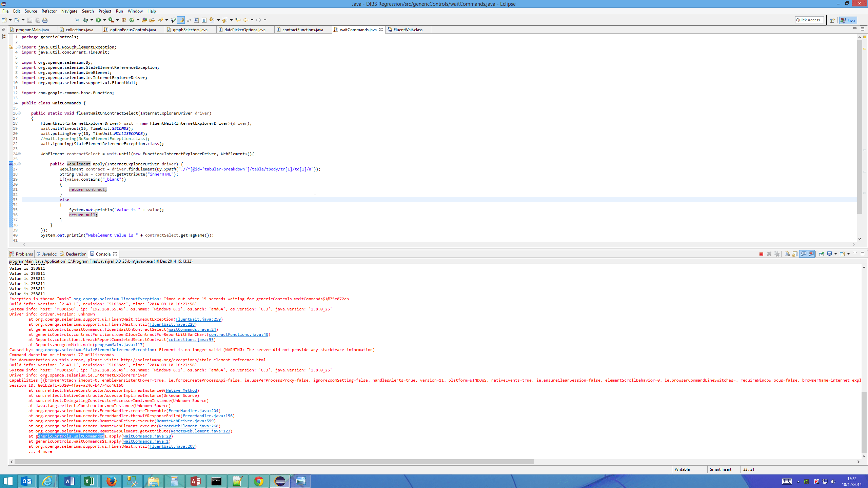Image resolution: width=868 pixels, height=488 pixels.
Task: Collapse the fluentWaitOnContractSelect method at line 16
Action: (x=19, y=113)
